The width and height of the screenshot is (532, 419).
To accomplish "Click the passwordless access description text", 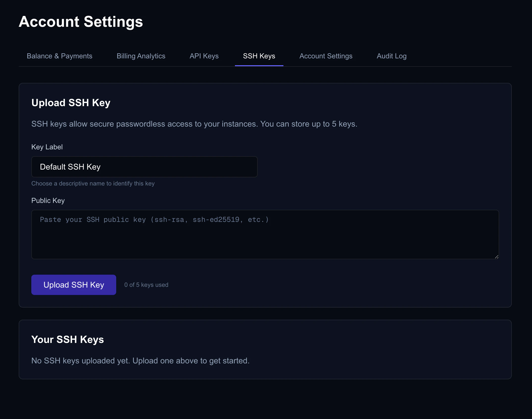I will [x=194, y=124].
